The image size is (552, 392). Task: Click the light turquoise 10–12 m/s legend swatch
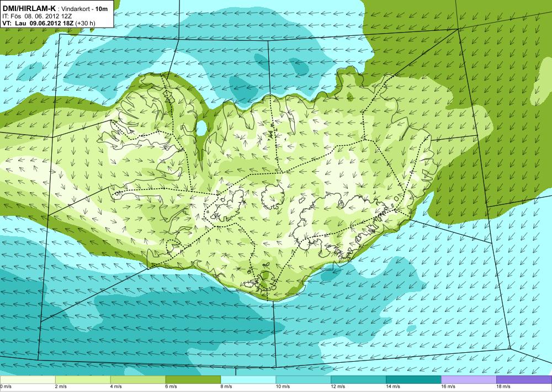tap(304, 380)
